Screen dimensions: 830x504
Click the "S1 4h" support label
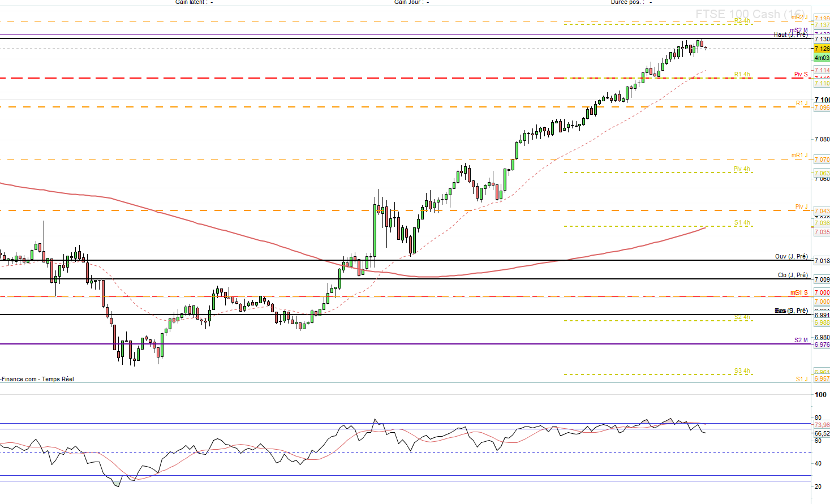742,223
